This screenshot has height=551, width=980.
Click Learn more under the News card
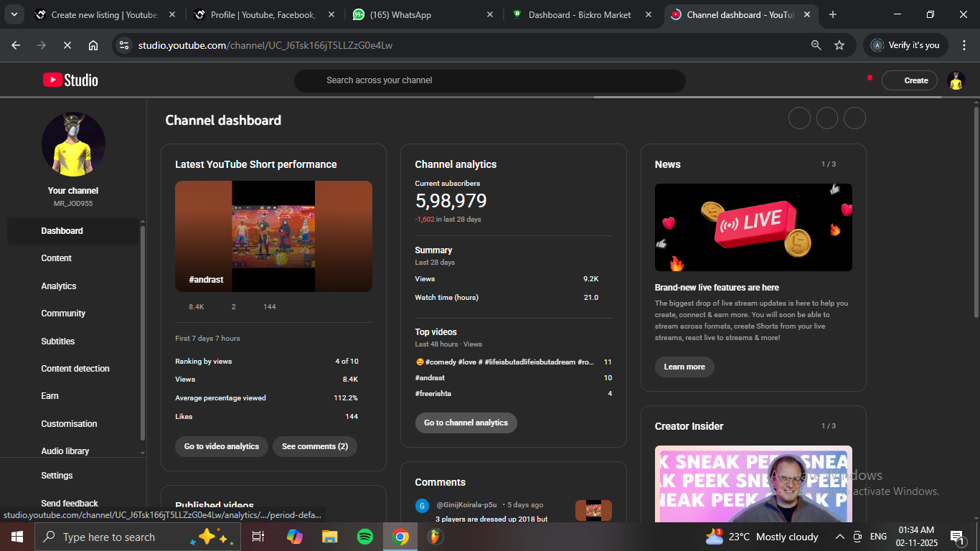684,367
